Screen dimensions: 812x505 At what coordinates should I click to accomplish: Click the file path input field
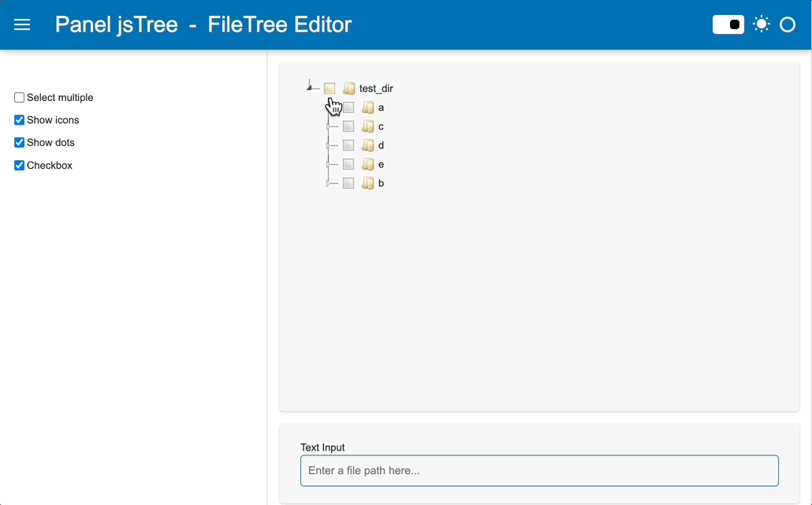click(539, 470)
